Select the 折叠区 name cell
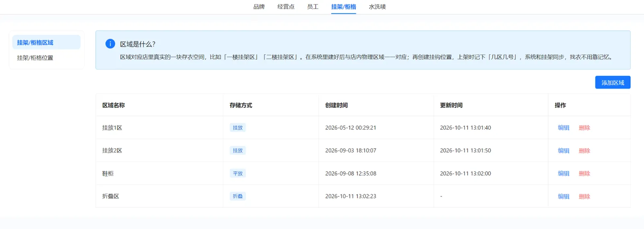 point(159,196)
